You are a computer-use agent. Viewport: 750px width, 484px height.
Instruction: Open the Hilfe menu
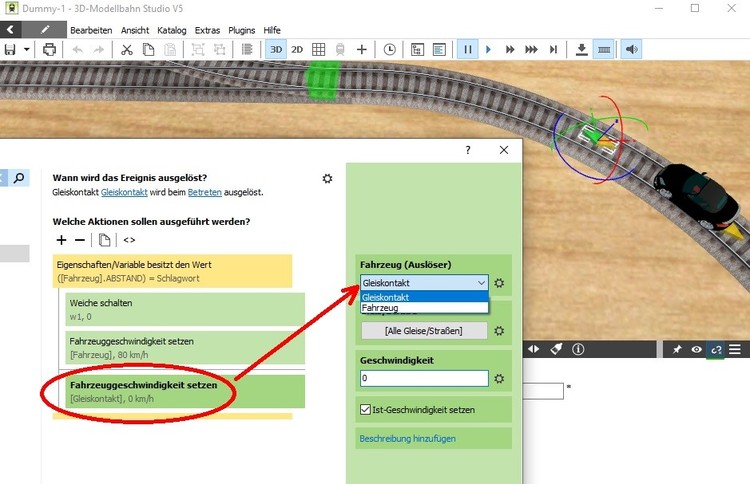click(x=272, y=30)
